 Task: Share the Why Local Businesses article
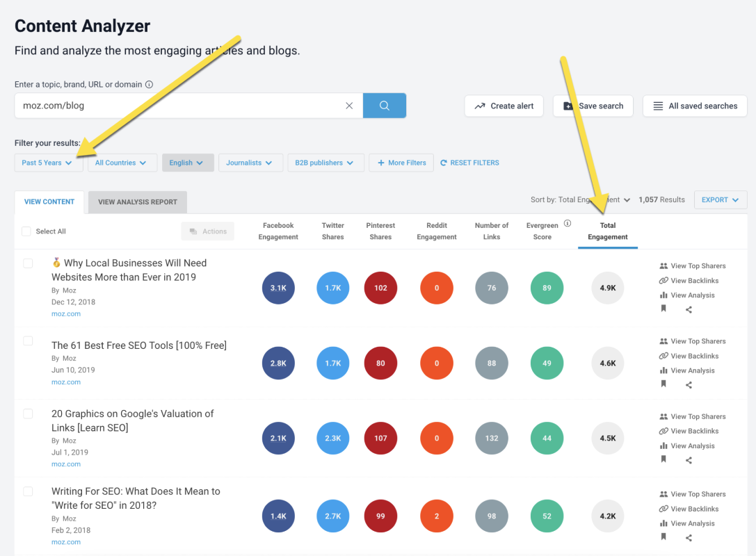click(689, 310)
